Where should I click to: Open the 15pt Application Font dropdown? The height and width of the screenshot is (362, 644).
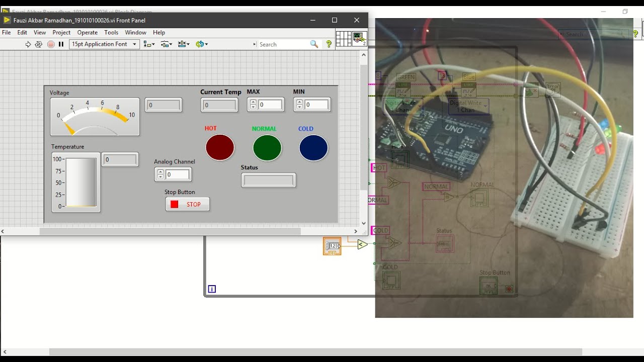click(x=104, y=44)
